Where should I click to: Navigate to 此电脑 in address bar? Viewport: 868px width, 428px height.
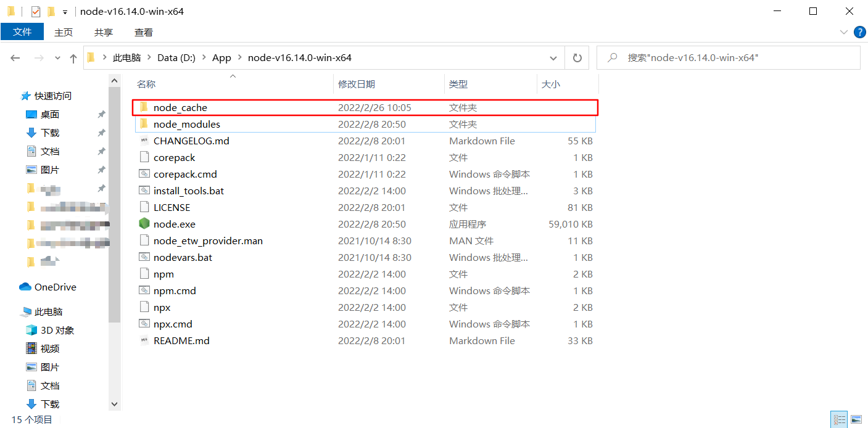tap(127, 57)
